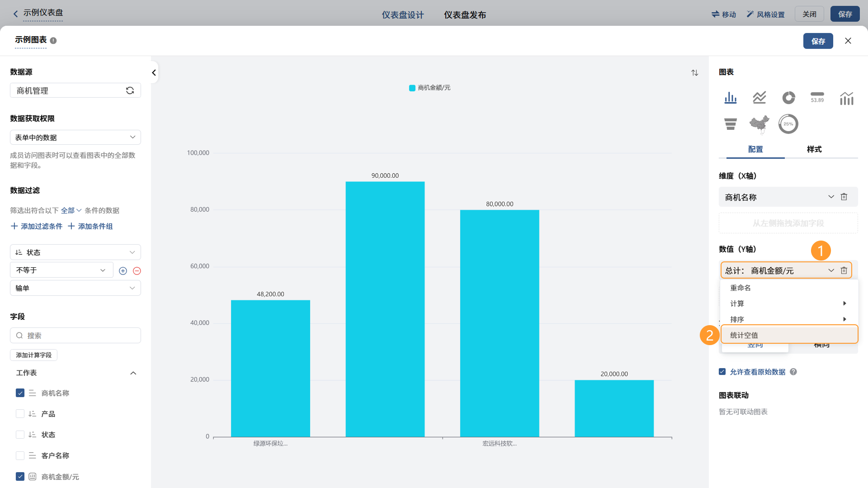The height and width of the screenshot is (488, 868).
Task: Switch to the 样式 tab
Action: [814, 149]
